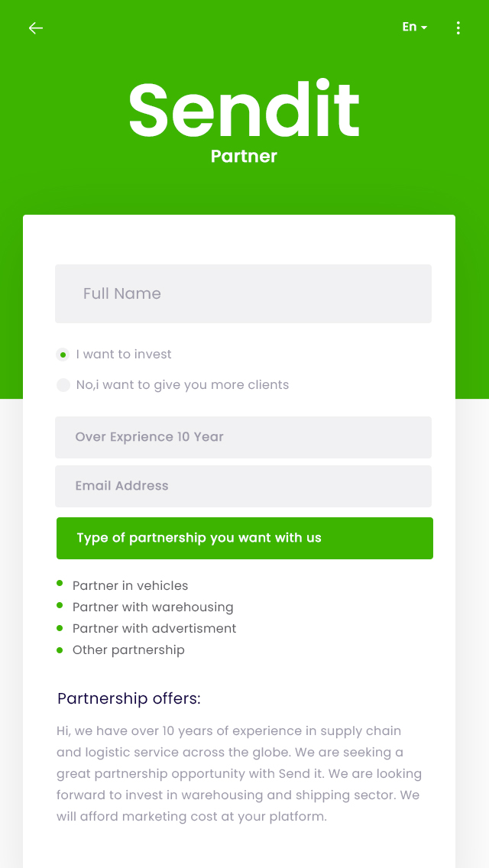Select Partner in vehicles option
Viewport: 489px width, 868px height.
tap(130, 586)
